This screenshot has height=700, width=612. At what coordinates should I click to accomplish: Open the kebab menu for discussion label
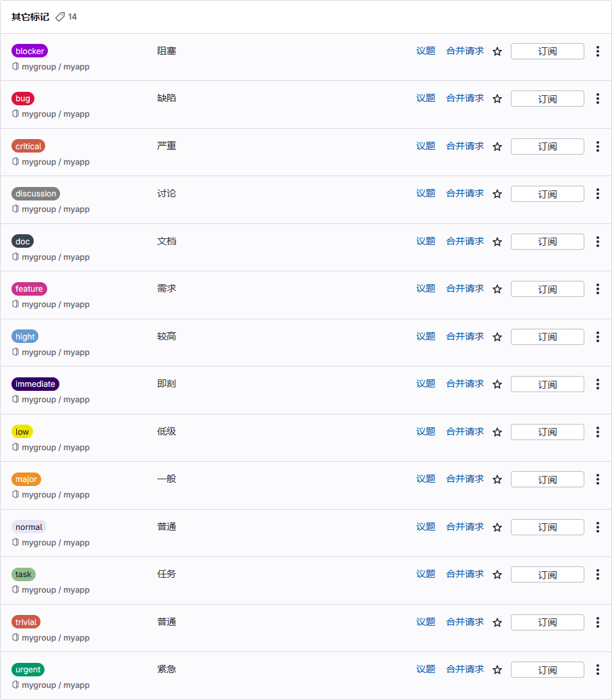pyautogui.click(x=597, y=194)
